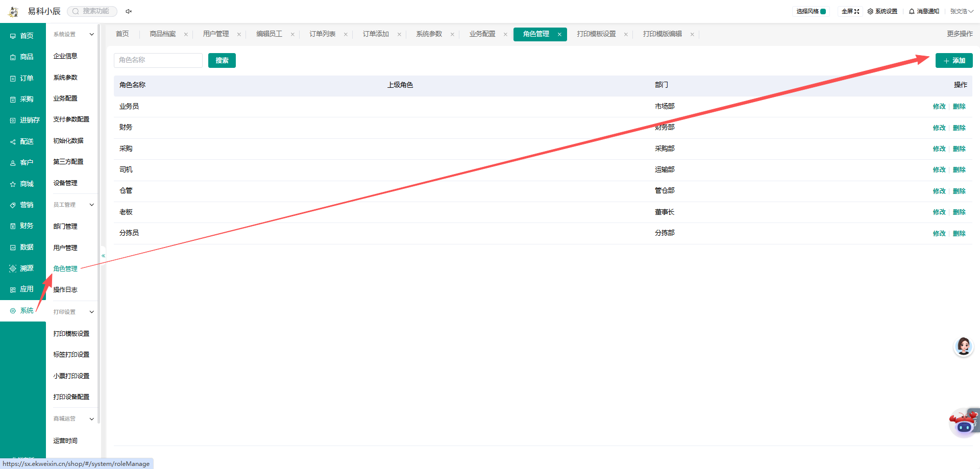Click 删除 for the 司机 role
980x469 pixels.
click(x=959, y=170)
